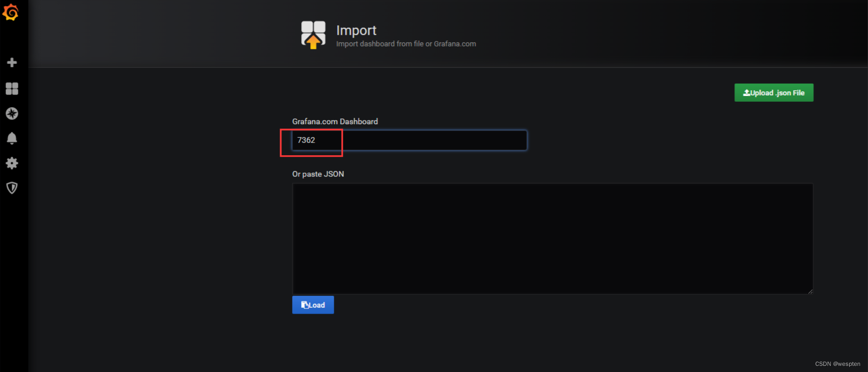Open the Create plus menu
Viewport: 868px width, 372px height.
[x=12, y=63]
